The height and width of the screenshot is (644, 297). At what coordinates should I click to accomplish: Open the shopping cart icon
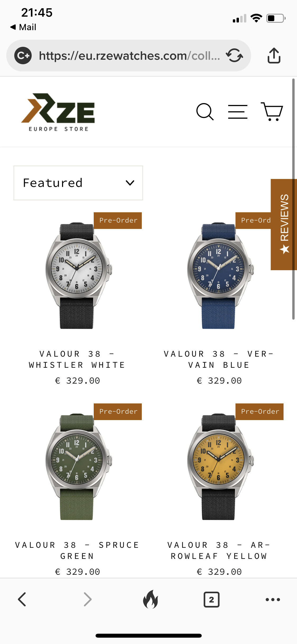point(272,112)
